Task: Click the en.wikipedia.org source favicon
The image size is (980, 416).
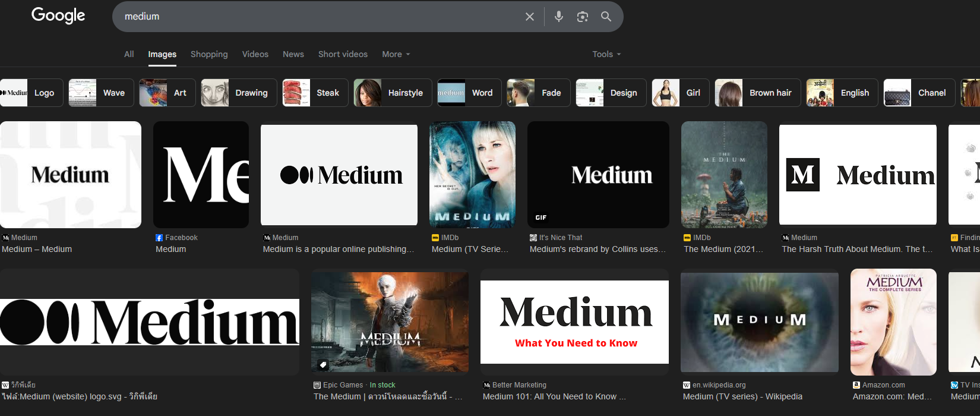Action: 687,385
